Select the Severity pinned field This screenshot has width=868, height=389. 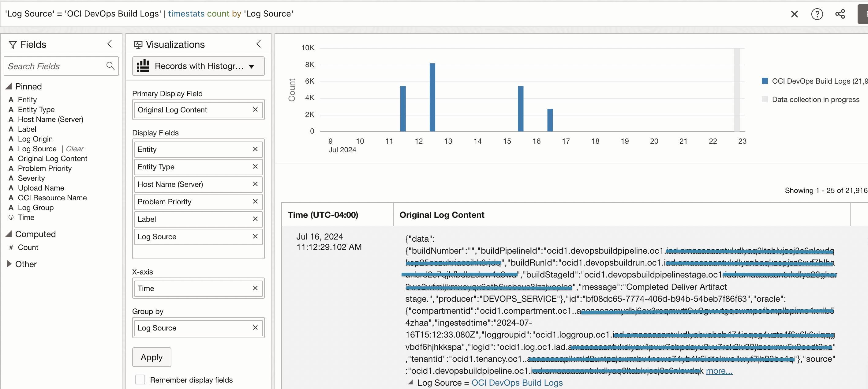(31, 178)
